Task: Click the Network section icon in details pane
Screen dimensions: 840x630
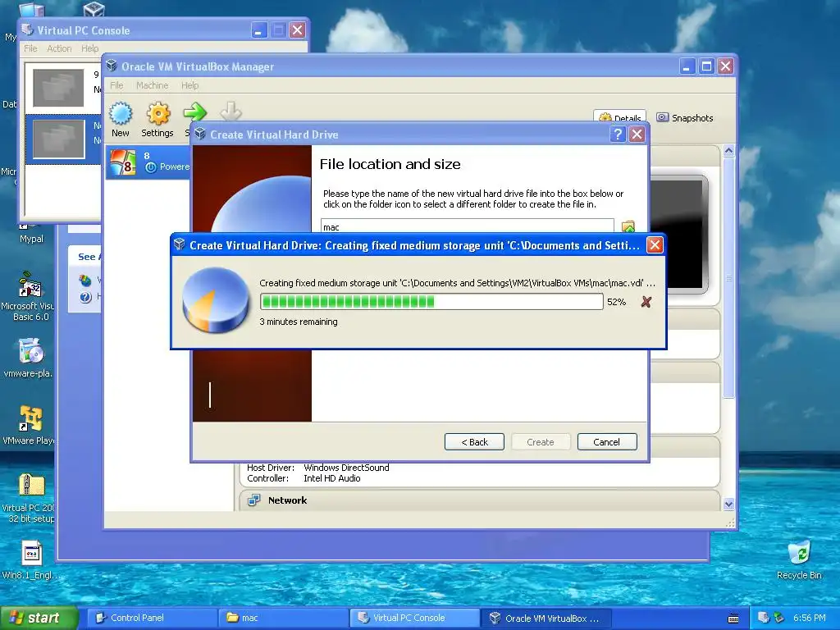Action: 253,500
